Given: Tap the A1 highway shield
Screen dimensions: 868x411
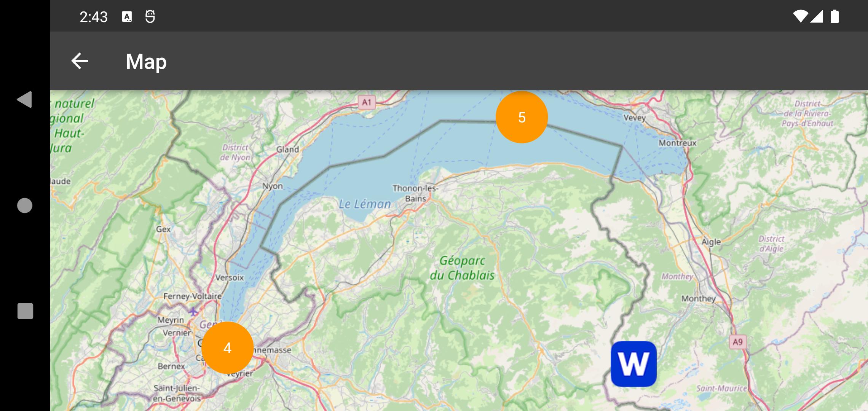Looking at the screenshot, I should click(x=367, y=102).
